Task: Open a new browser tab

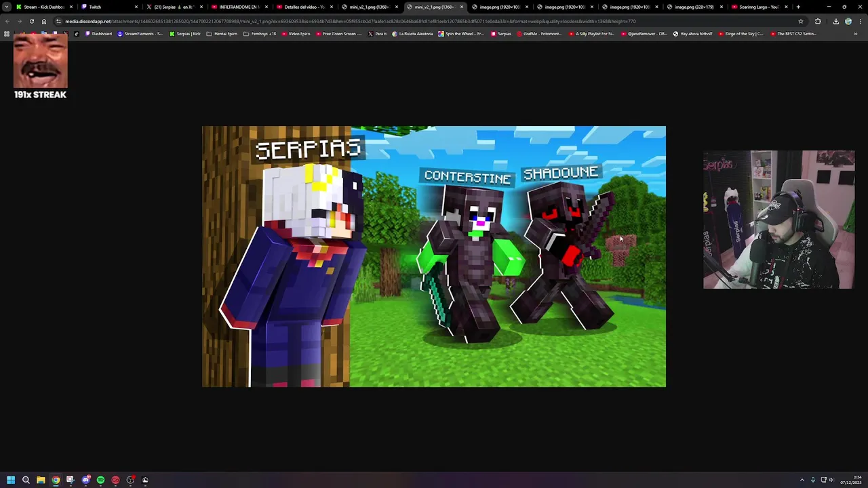Action: 798,7
